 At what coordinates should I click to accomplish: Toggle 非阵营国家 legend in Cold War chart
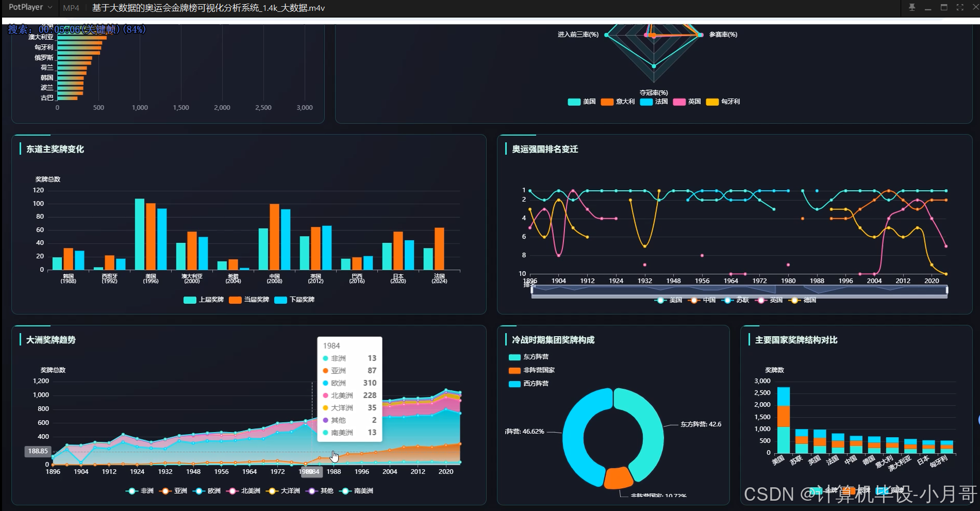click(x=531, y=370)
